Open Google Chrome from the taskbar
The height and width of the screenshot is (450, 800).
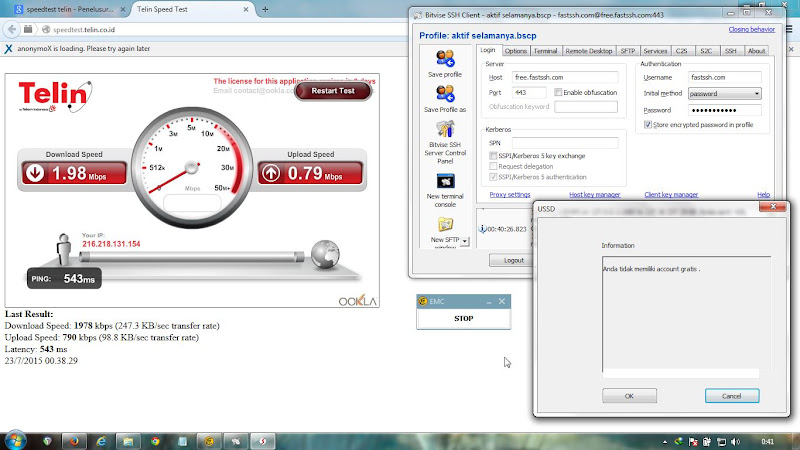[x=155, y=441]
